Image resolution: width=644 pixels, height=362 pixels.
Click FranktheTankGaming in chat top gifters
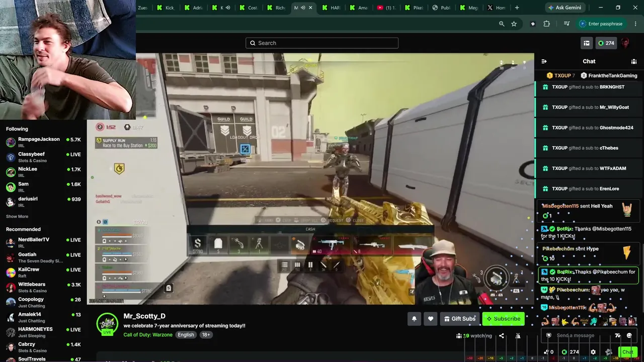point(609,75)
